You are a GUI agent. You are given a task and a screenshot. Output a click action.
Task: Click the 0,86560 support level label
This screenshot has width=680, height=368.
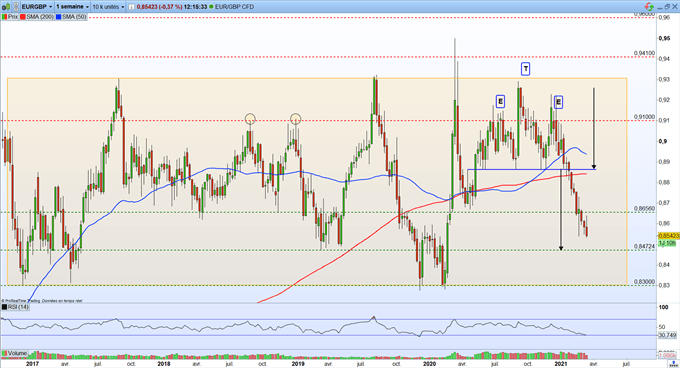(x=644, y=208)
